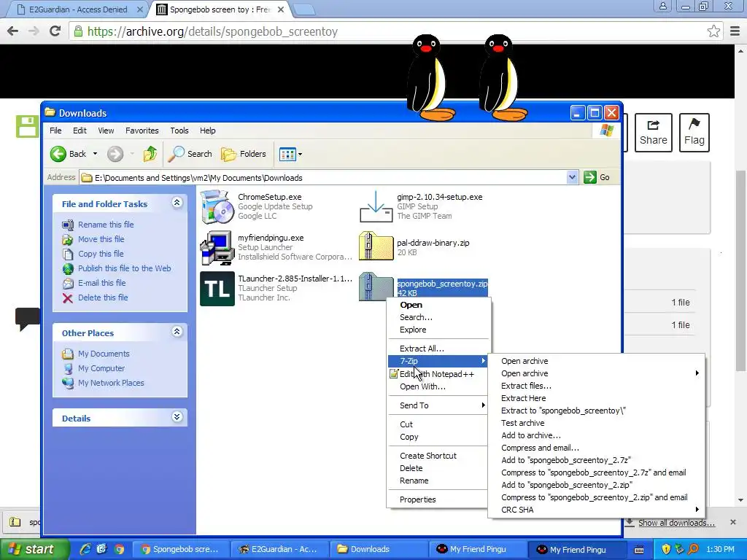Viewport: 747px width, 560px height.
Task: Click the Up folder icon in toolbar
Action: [x=150, y=154]
